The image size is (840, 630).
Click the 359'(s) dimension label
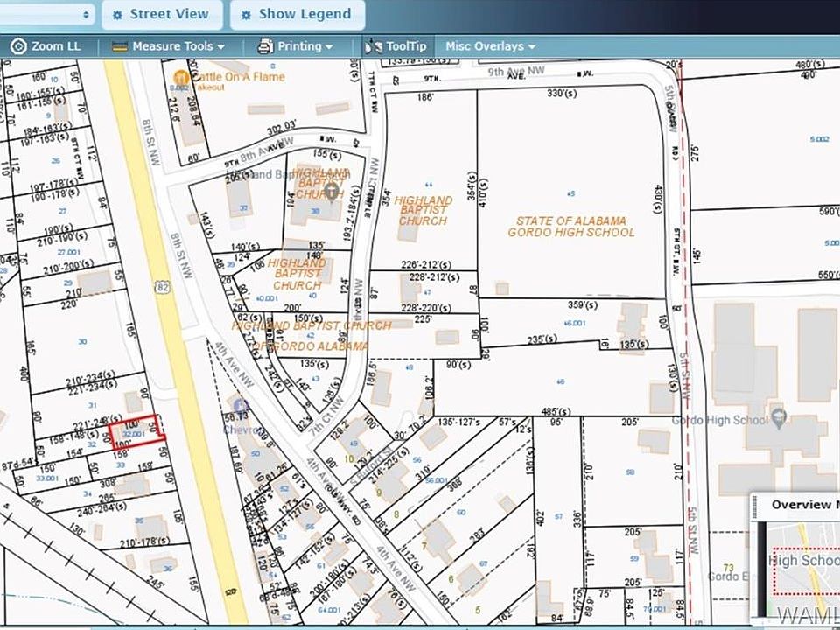pyautogui.click(x=583, y=305)
